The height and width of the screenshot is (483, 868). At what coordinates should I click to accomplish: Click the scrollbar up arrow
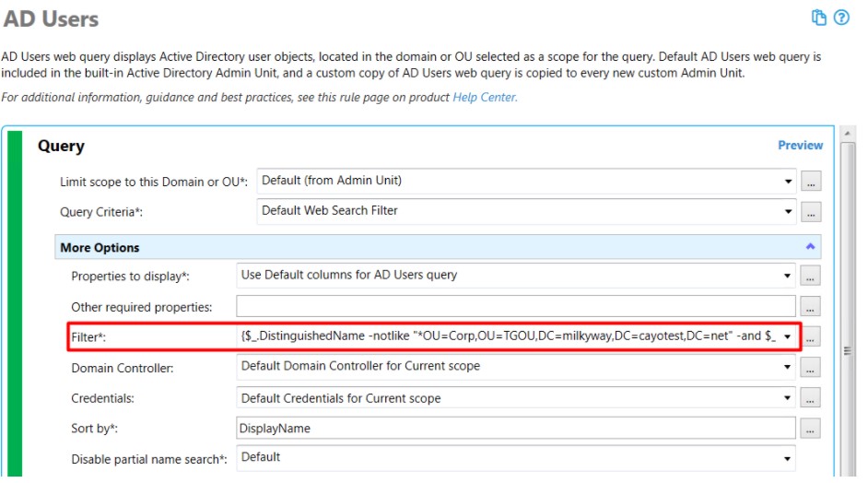click(848, 134)
